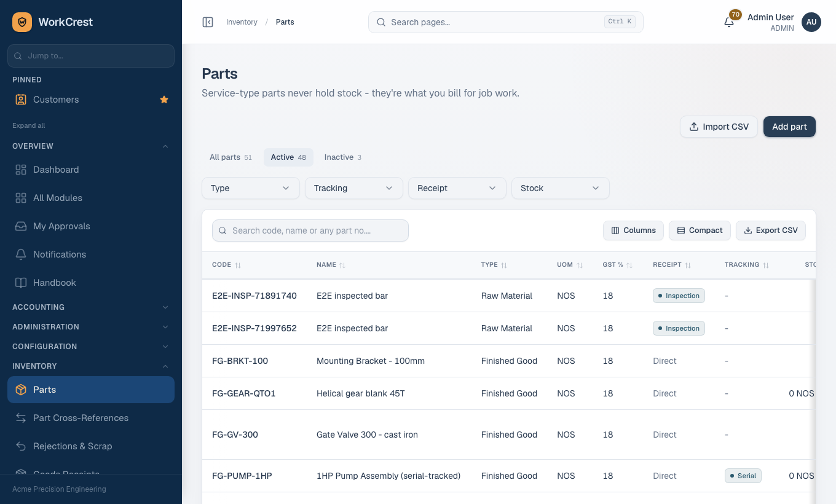Sort the table by the NAME column
The width and height of the screenshot is (836, 504).
tap(331, 265)
